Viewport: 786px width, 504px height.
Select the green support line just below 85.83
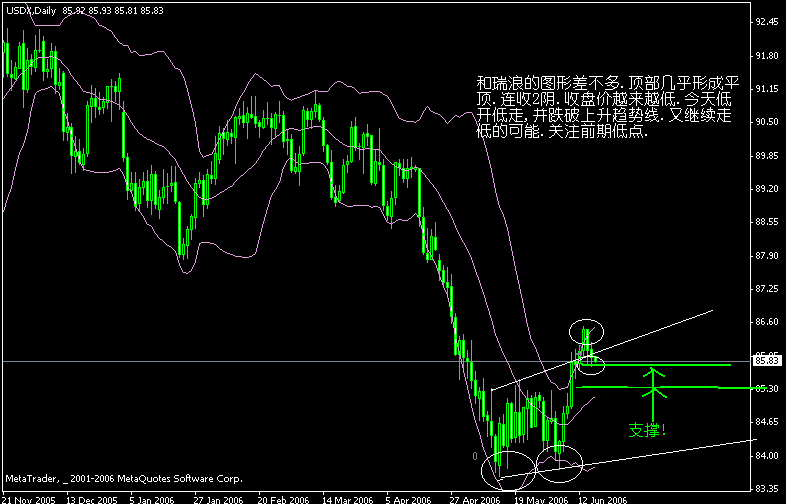tap(654, 365)
